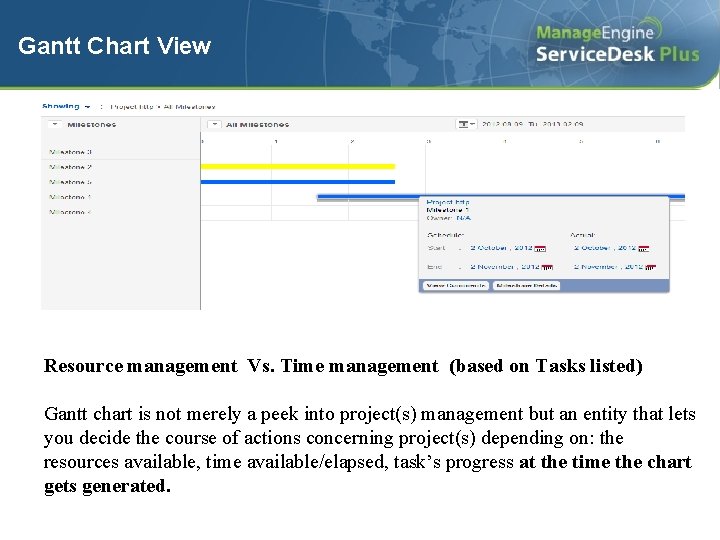
Task: Select the yellow Gantt bar for Milestone 2
Action: pos(298,167)
